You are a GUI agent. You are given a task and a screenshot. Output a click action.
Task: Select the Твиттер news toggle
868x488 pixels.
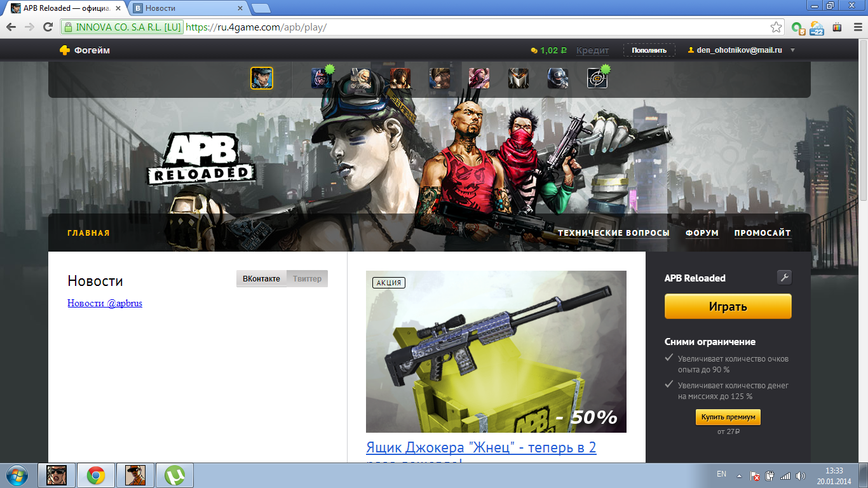(307, 279)
